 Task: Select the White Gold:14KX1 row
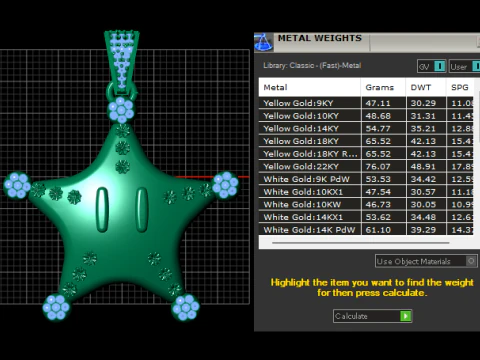click(x=366, y=217)
